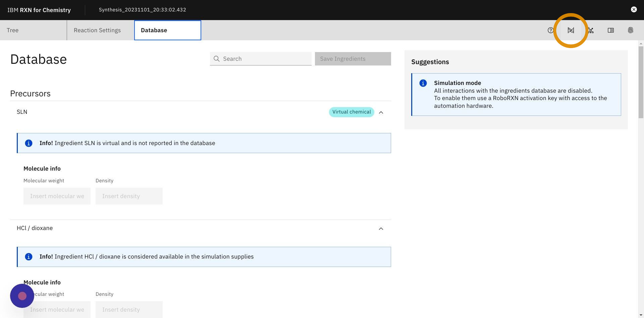Click the info icon beside Simulation mode
Viewport: 644px width, 318px height.
pos(423,83)
